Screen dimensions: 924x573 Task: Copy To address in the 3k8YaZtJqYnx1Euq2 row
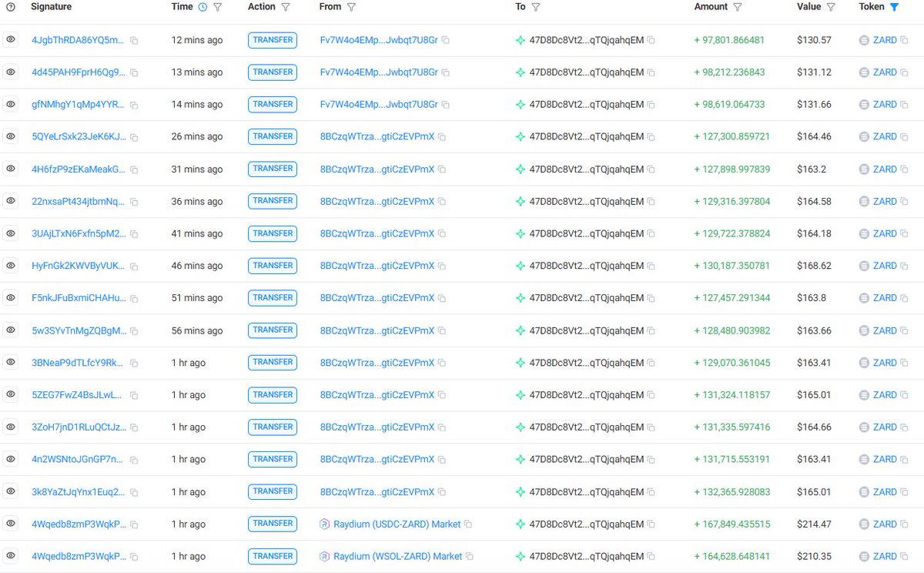tap(651, 492)
